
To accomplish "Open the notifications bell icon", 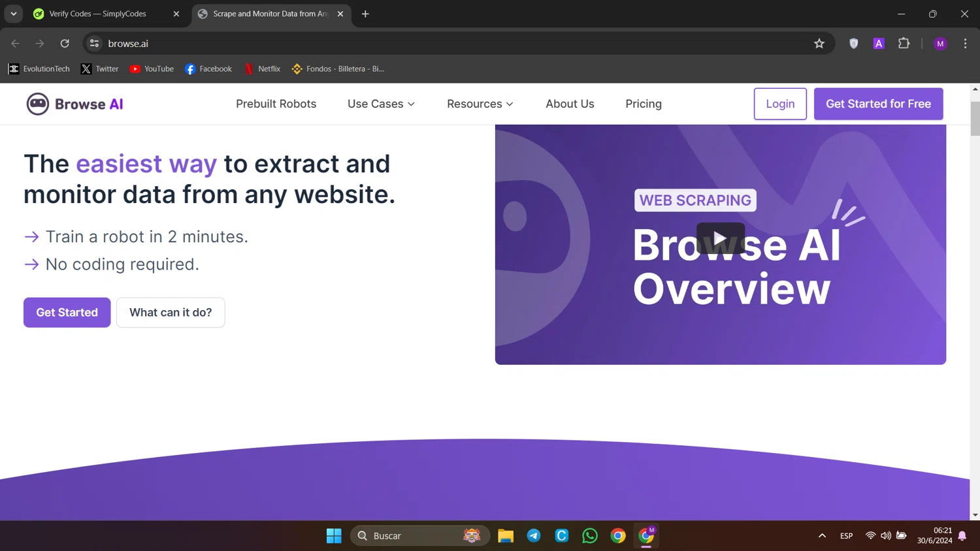I will click(x=962, y=536).
